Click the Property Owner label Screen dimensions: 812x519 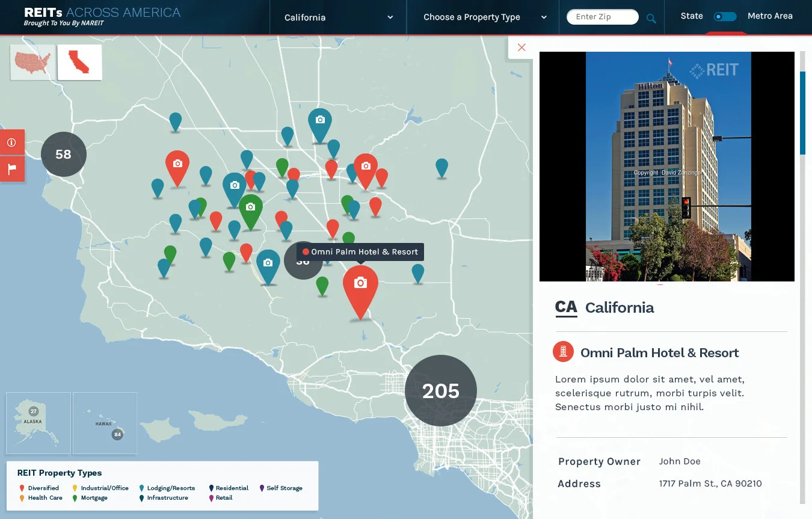pyautogui.click(x=599, y=462)
